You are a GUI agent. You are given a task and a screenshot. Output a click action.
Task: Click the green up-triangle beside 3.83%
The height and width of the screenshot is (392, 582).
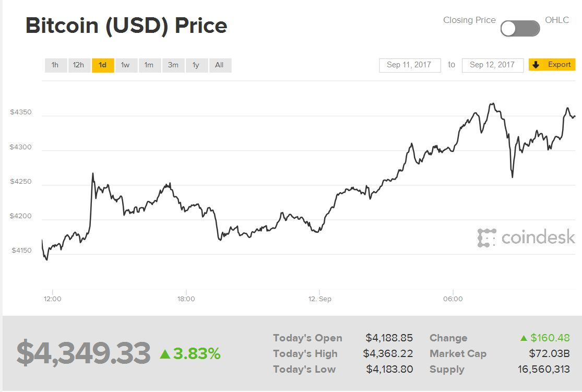(165, 354)
